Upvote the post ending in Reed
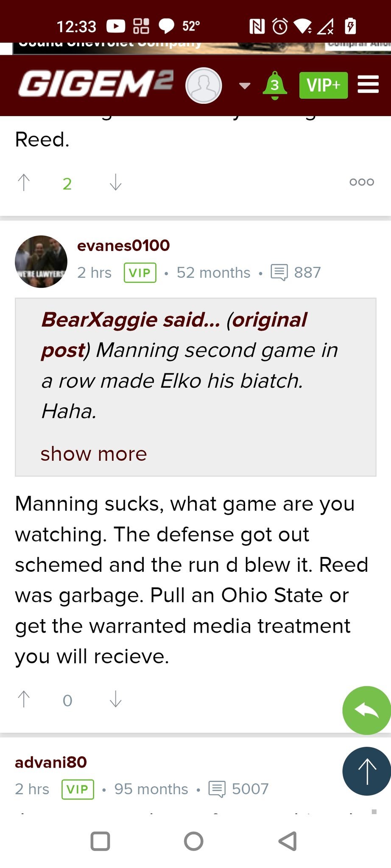The height and width of the screenshot is (868, 391). [x=24, y=183]
